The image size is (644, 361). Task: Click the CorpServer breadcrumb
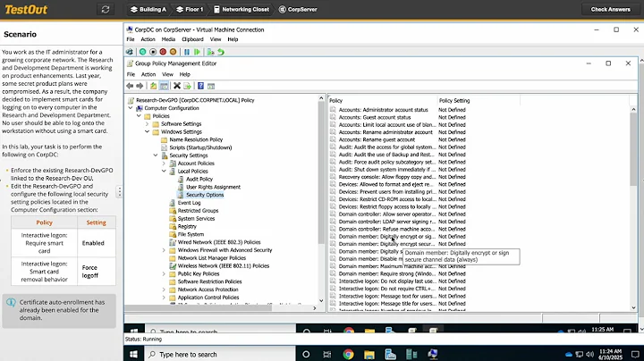(298, 10)
